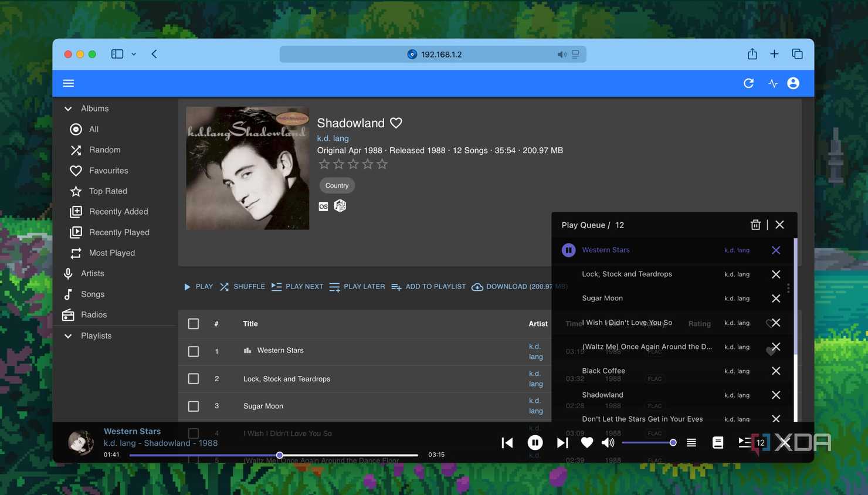Adjust the volume slider handle
868x495 pixels.
673,443
